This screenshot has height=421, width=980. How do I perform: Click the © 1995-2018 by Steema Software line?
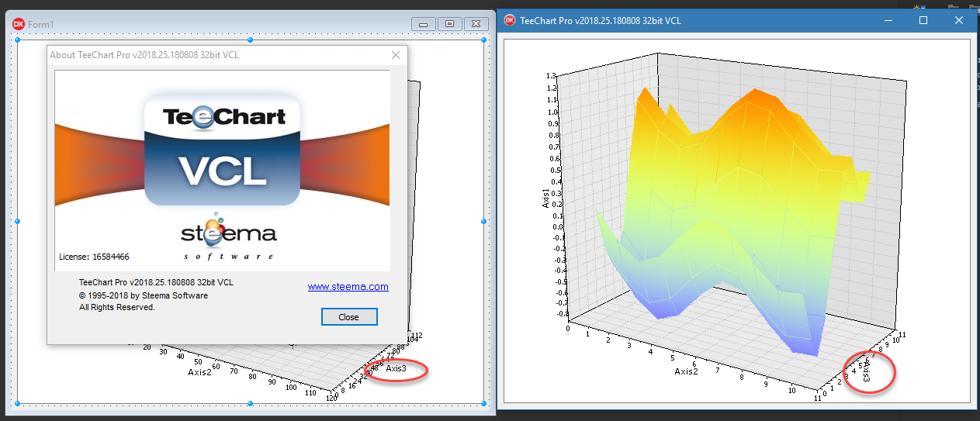tap(144, 295)
